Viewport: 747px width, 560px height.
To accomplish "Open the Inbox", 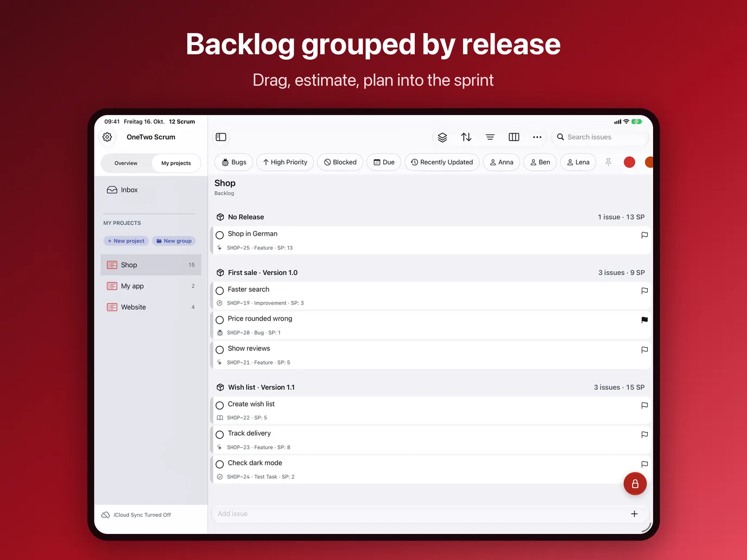I will 151,190.
